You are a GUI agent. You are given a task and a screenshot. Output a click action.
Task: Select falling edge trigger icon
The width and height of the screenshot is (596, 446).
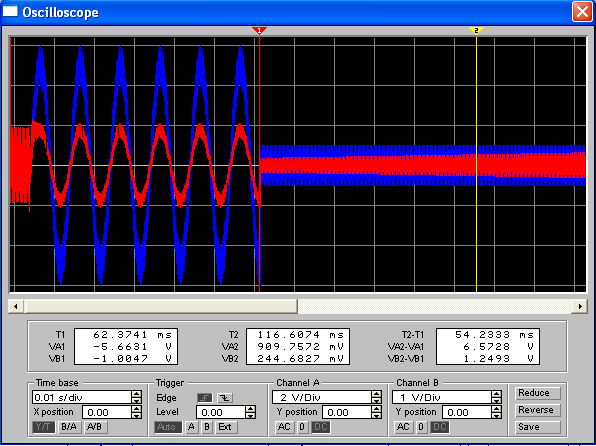[225, 398]
